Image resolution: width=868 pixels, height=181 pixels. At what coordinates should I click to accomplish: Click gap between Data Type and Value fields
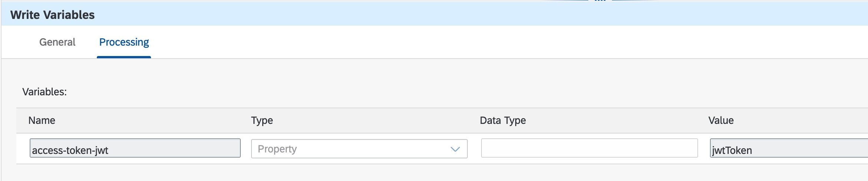[x=704, y=148]
